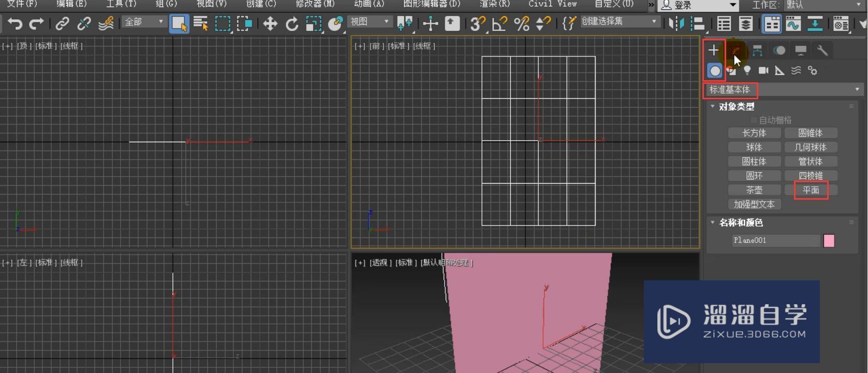Screen dimensions: 868x373
Task: Activate the Rotate tool
Action: tap(292, 24)
